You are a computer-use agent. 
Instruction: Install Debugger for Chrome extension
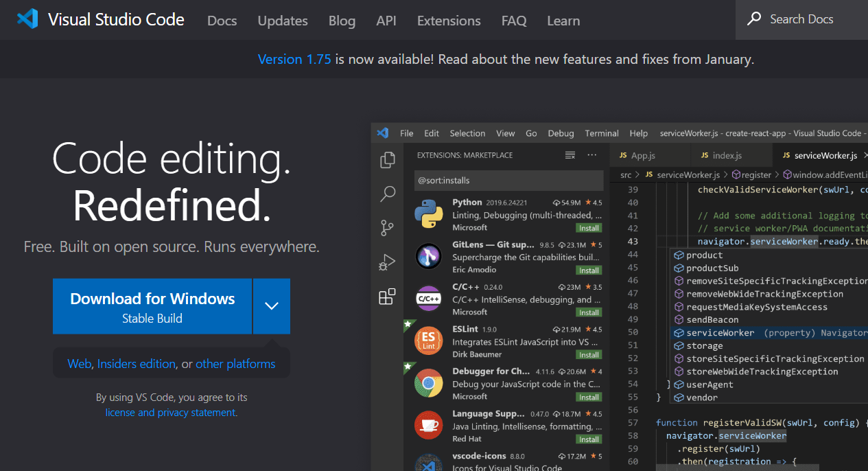click(589, 397)
